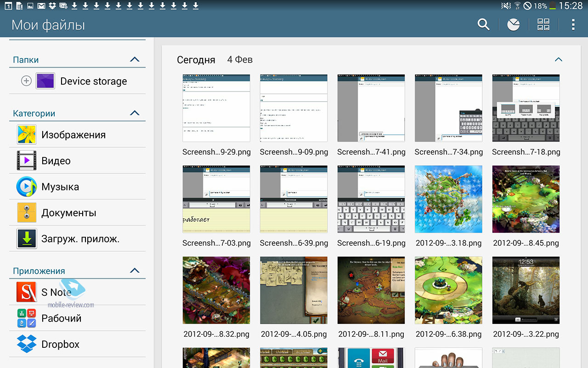
Task: Tap the Gmail status bar notification icon
Action: (41, 6)
